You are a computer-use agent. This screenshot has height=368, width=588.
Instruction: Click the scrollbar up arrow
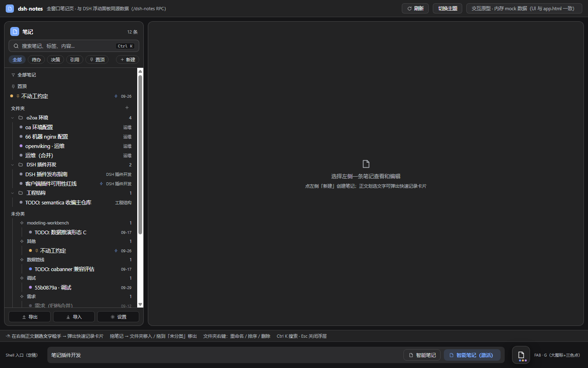point(140,71)
